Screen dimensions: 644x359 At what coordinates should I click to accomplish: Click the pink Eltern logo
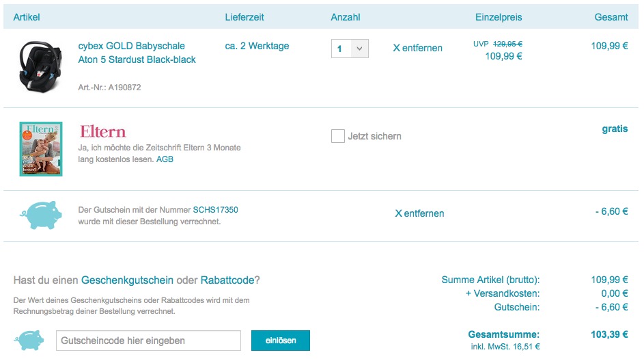pyautogui.click(x=103, y=131)
